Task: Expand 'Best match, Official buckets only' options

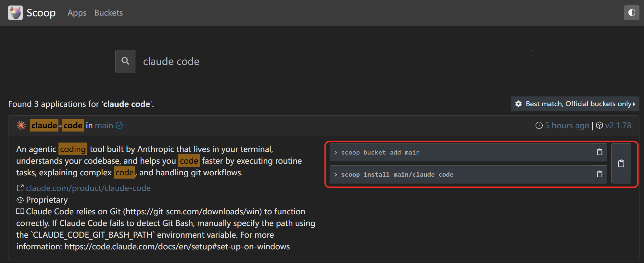Action: pyautogui.click(x=575, y=104)
